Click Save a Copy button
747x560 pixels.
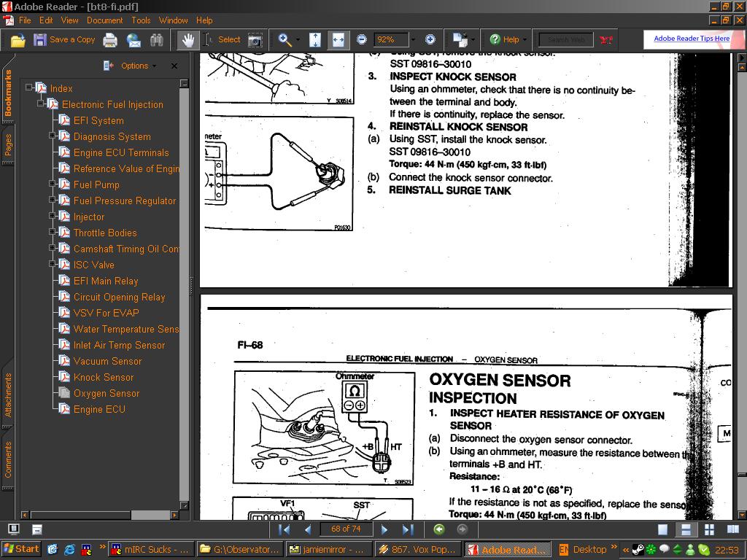tap(64, 40)
